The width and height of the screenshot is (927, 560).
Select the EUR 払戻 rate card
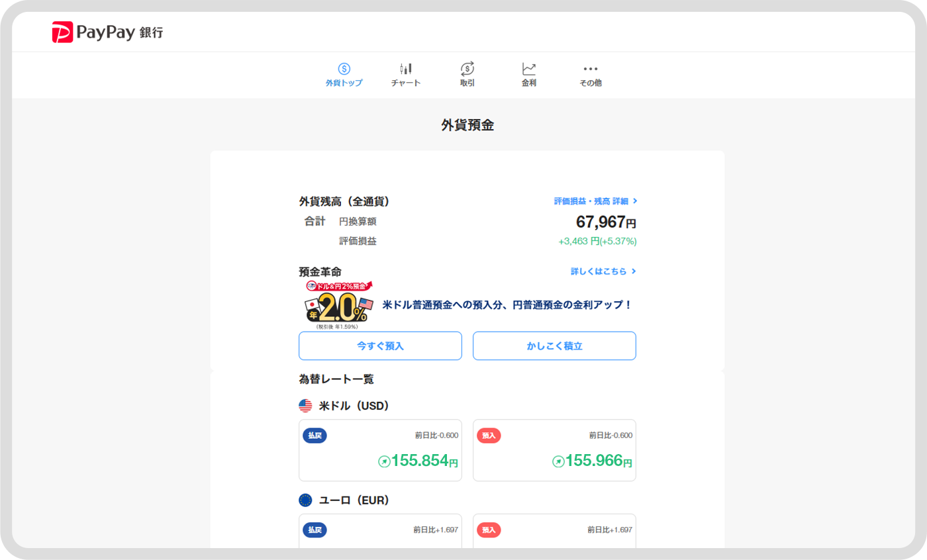pyautogui.click(x=380, y=532)
